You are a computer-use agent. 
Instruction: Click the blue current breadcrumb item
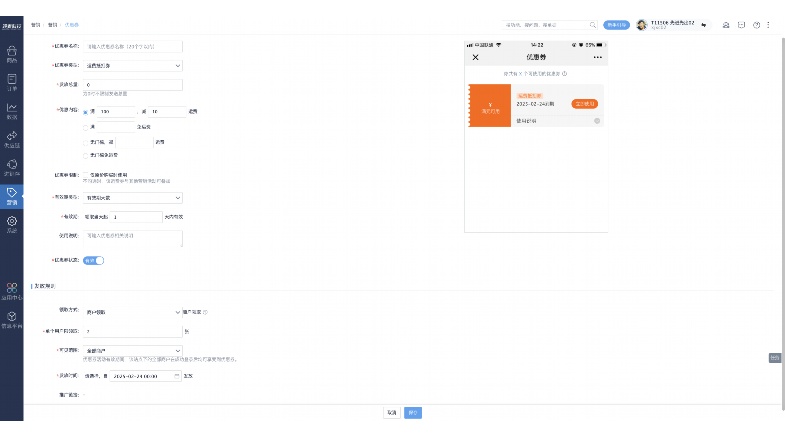(x=72, y=25)
